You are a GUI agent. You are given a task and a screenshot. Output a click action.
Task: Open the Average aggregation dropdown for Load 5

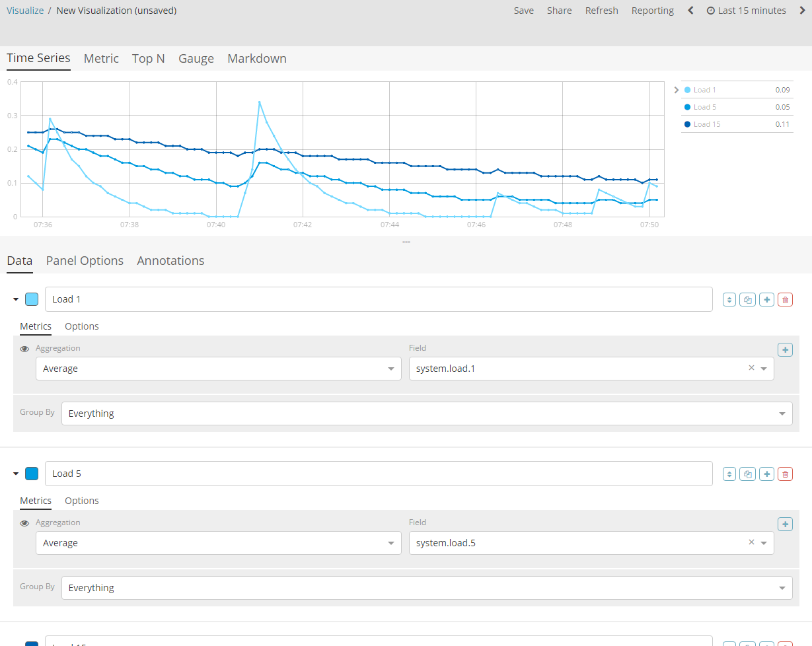pos(218,542)
